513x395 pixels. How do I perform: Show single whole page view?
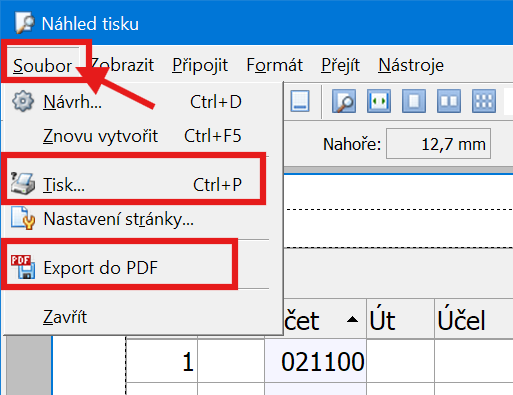click(414, 101)
